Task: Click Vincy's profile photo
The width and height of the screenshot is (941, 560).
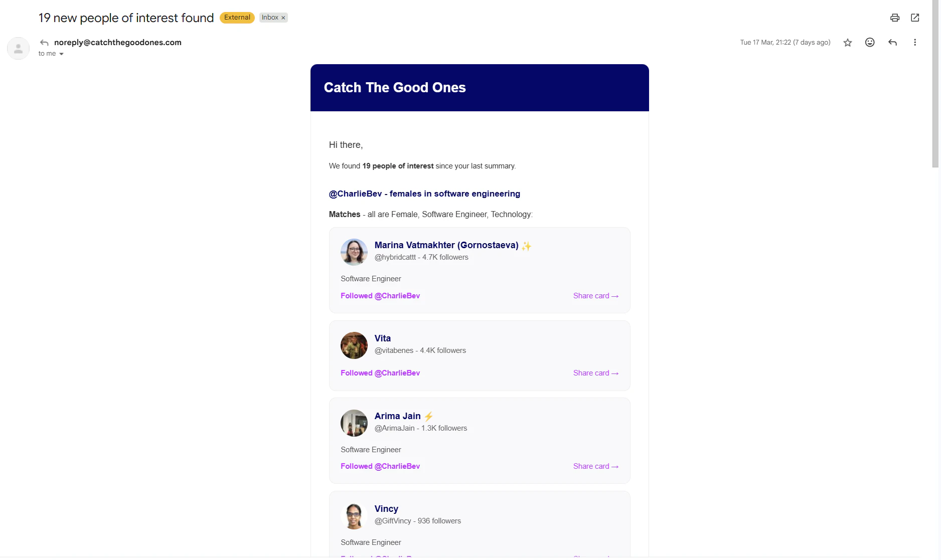Action: click(x=354, y=516)
